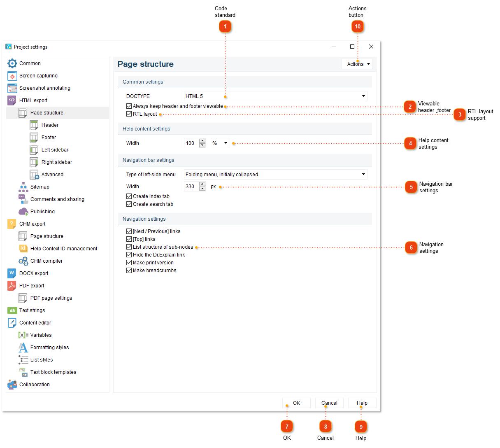Click the navigation bar Width value field
Image resolution: width=500 pixels, height=448 pixels.
point(191,187)
